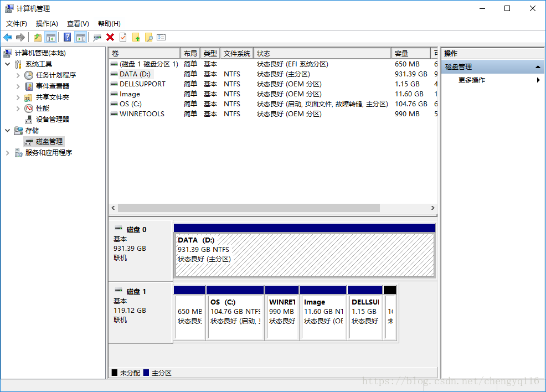Collapse the 存储 tree node arrow

[8, 131]
